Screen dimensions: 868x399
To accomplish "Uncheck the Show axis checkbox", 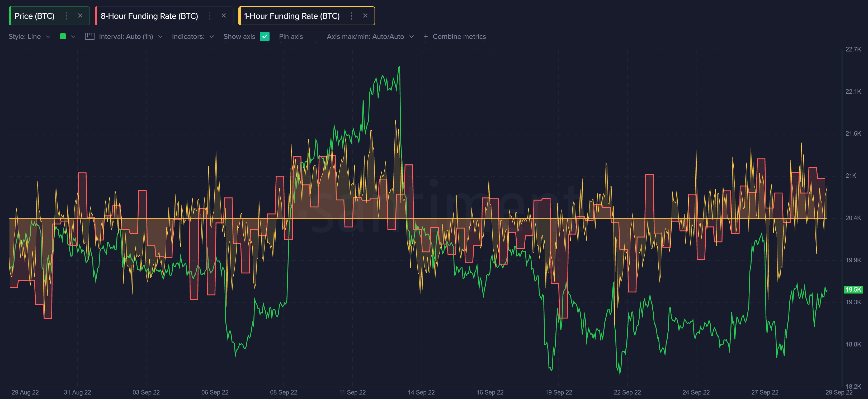I will tap(265, 36).
